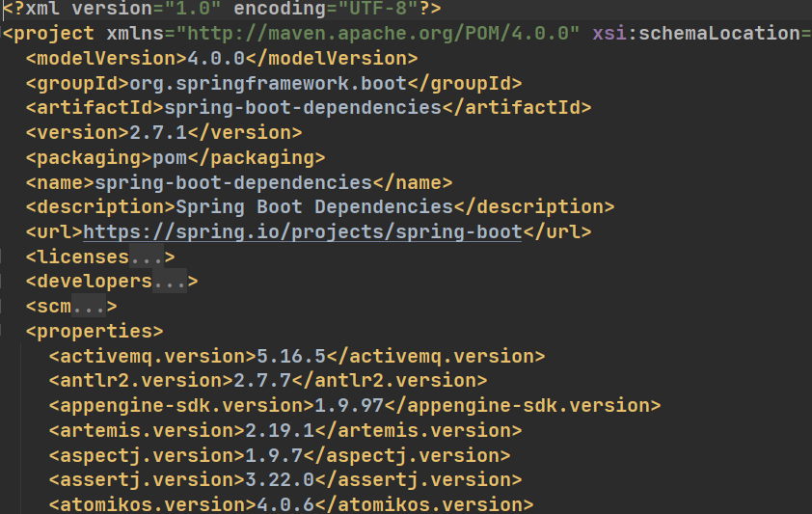Click the name tag value spring-boot-dependencies

(233, 182)
